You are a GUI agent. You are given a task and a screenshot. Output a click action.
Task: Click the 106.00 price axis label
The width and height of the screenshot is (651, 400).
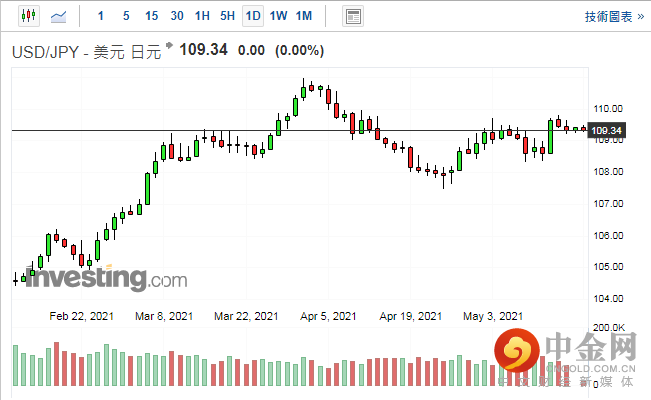pyautogui.click(x=608, y=236)
